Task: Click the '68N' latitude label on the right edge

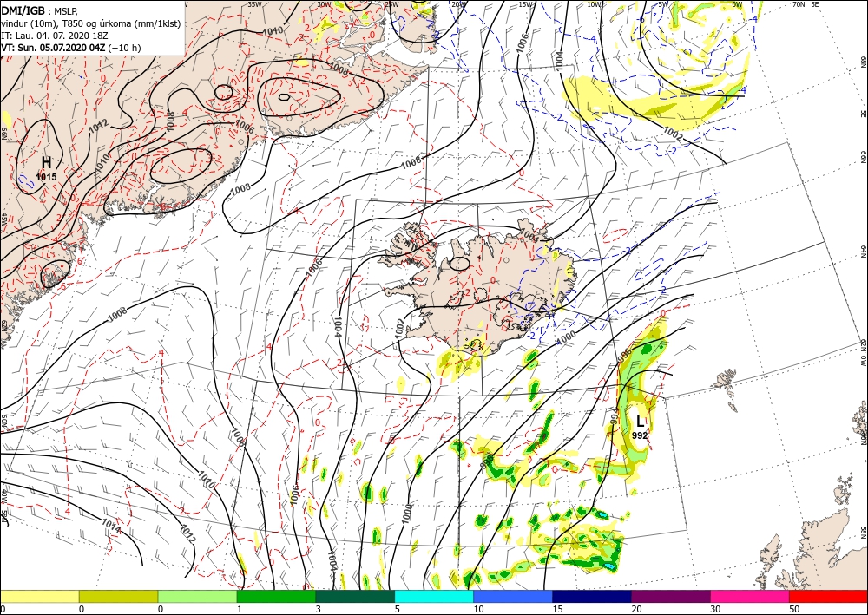Action: coord(864,61)
